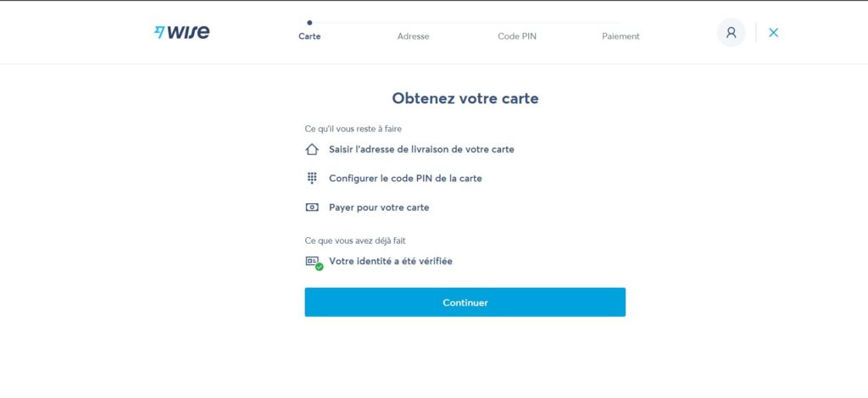Click the 'Obtenez votre carte' heading

coord(465,98)
